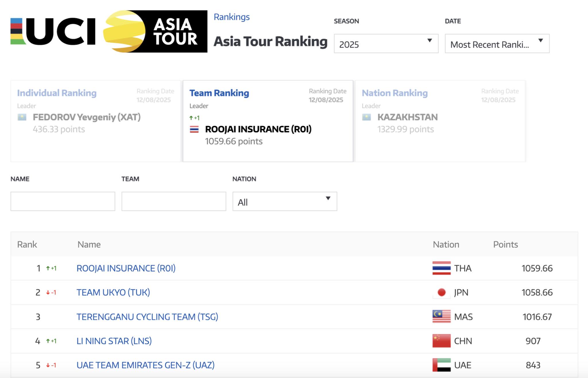Open the TERENGGANU CYCLING TEAM (TSG) link
Viewport: 588px width, 378px height.
click(x=147, y=317)
